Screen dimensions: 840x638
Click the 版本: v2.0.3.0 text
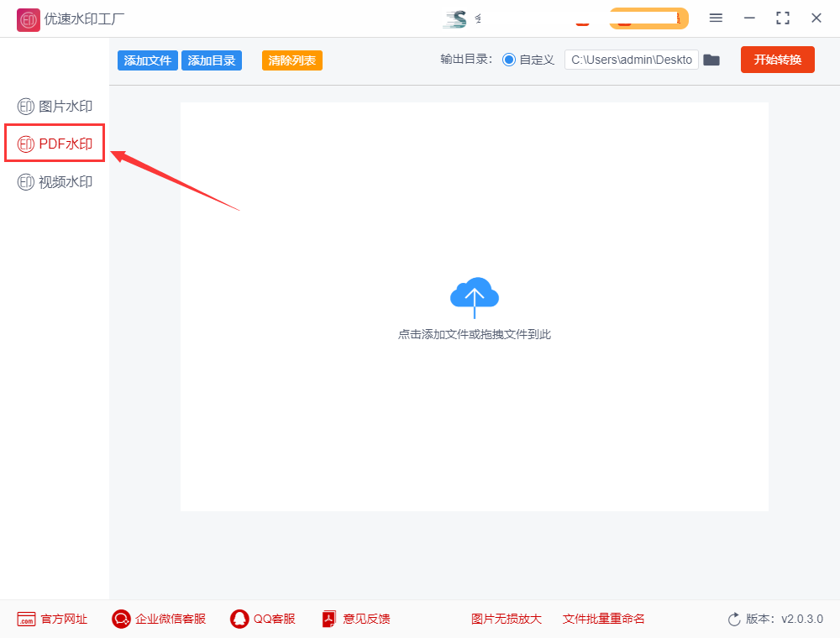coord(785,619)
